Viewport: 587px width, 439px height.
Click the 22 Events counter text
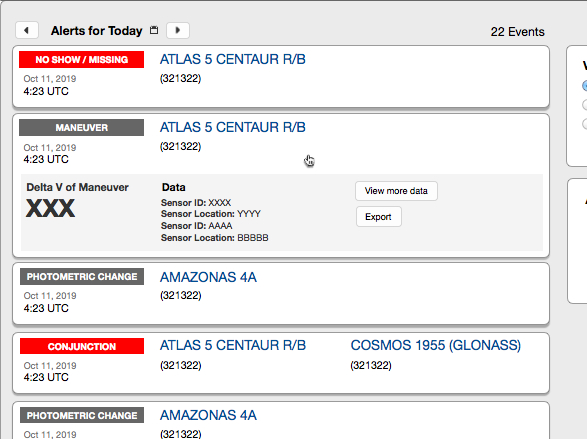(x=517, y=32)
